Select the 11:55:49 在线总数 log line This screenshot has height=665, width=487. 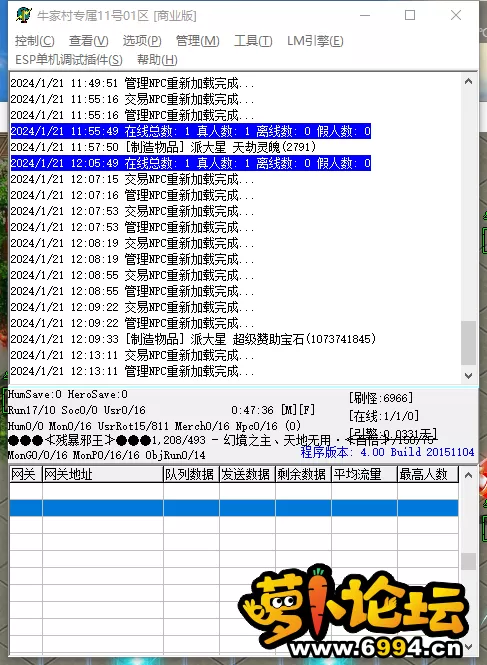(x=191, y=131)
